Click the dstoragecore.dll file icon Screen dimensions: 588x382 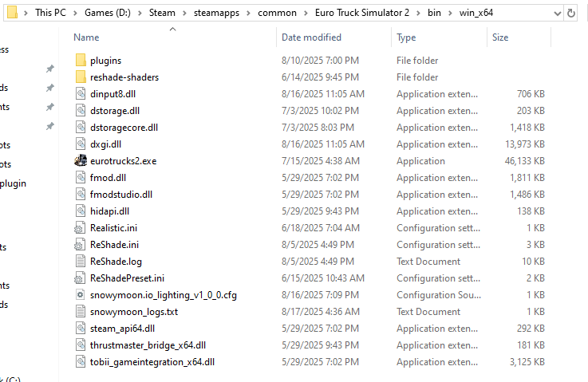pyautogui.click(x=81, y=127)
